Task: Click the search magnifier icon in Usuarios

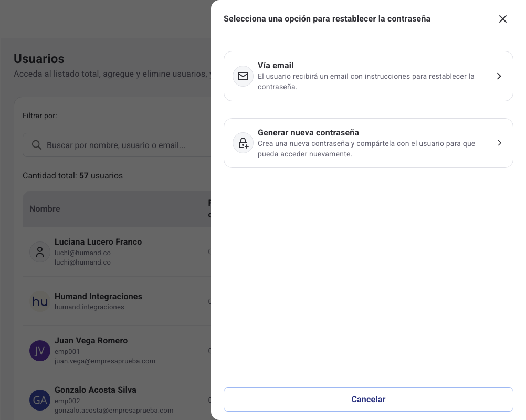Action: pyautogui.click(x=37, y=145)
